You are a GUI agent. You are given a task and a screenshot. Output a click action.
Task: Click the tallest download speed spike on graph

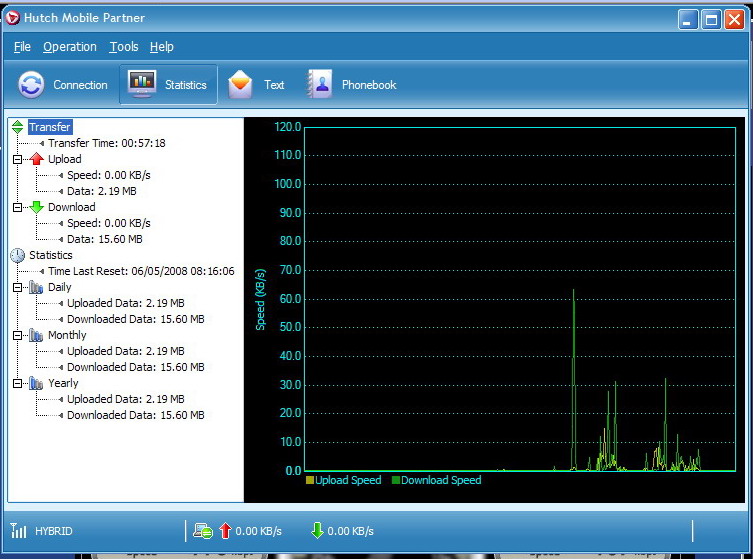coord(573,379)
